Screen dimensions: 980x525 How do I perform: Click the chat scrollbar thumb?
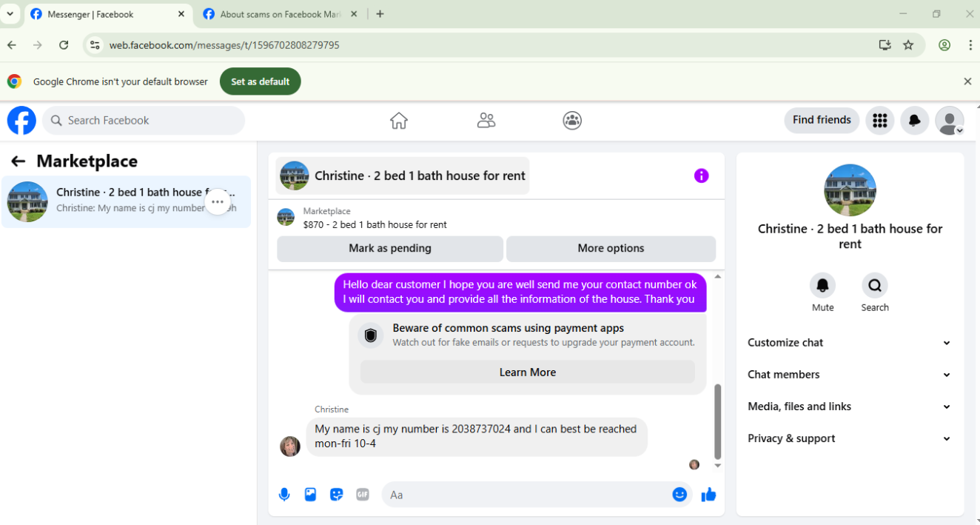point(717,421)
